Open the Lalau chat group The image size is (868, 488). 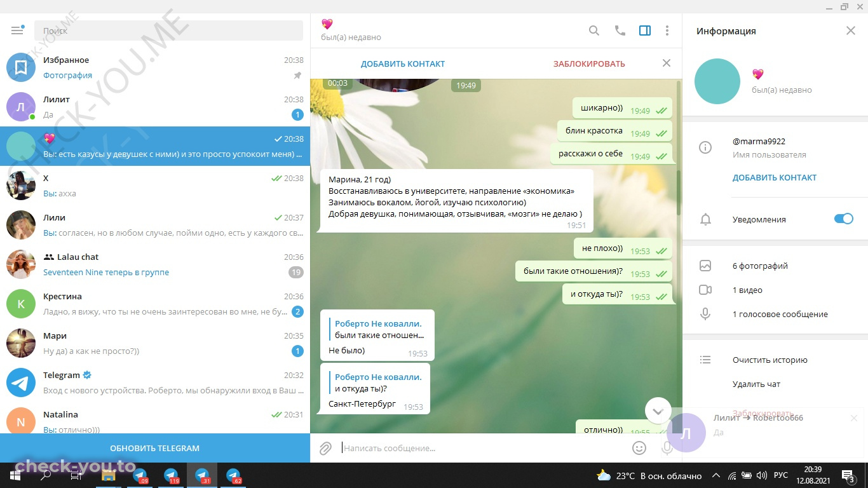pos(155,264)
